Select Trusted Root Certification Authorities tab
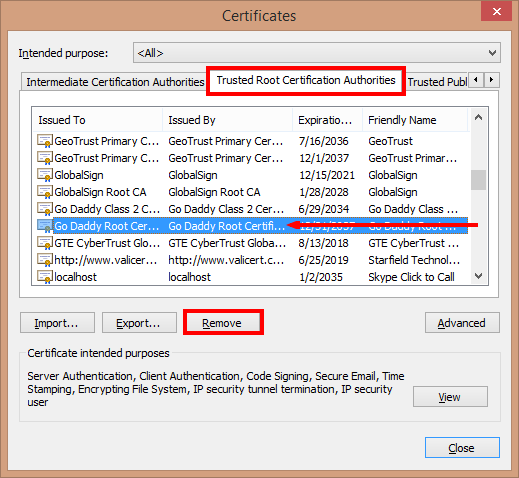This screenshot has width=519, height=478. click(x=306, y=80)
